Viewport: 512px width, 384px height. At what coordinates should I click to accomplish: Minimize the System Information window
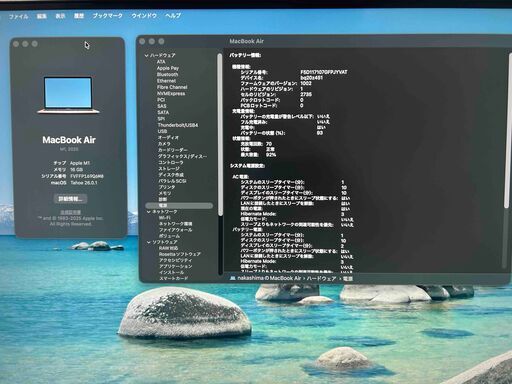[x=152, y=41]
